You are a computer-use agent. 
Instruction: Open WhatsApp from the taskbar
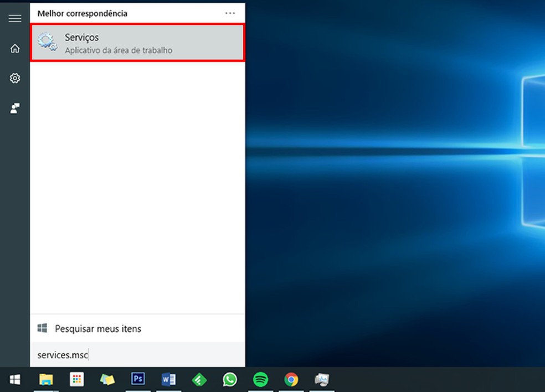tap(229, 379)
